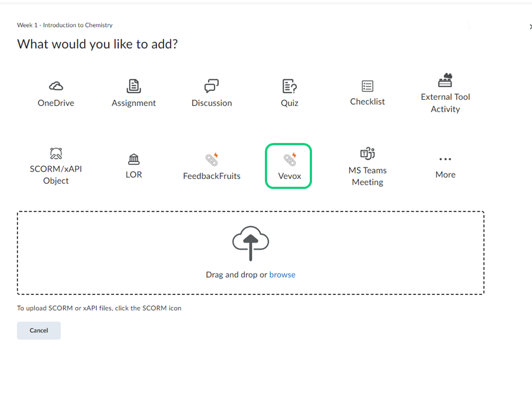Close the dialog with the top-right X
Viewport: 532px width, 399px height.
click(x=530, y=27)
